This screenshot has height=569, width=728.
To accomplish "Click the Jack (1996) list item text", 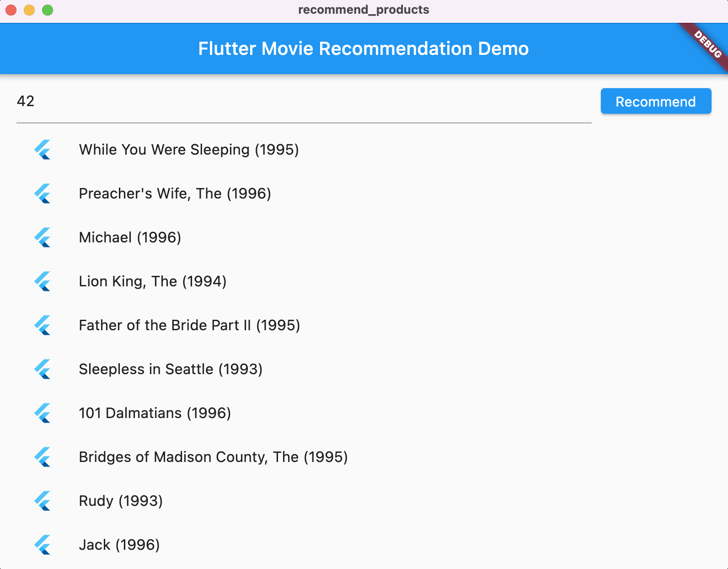I will click(x=119, y=545).
